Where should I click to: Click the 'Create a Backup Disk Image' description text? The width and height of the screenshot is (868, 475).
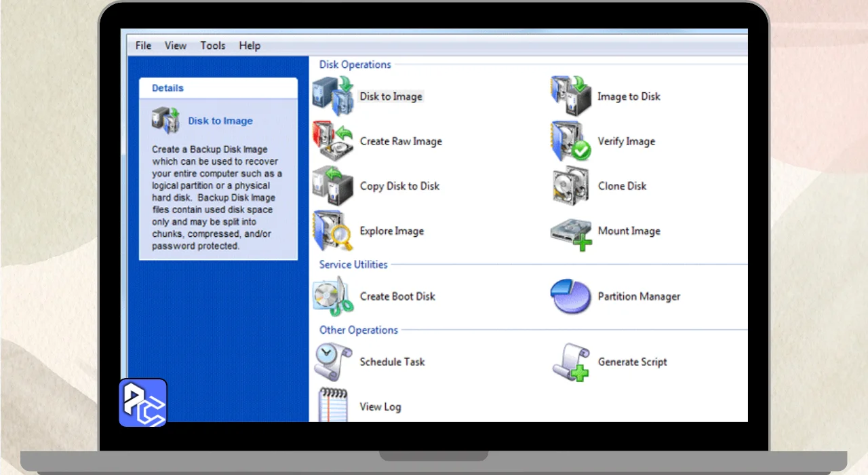point(216,197)
